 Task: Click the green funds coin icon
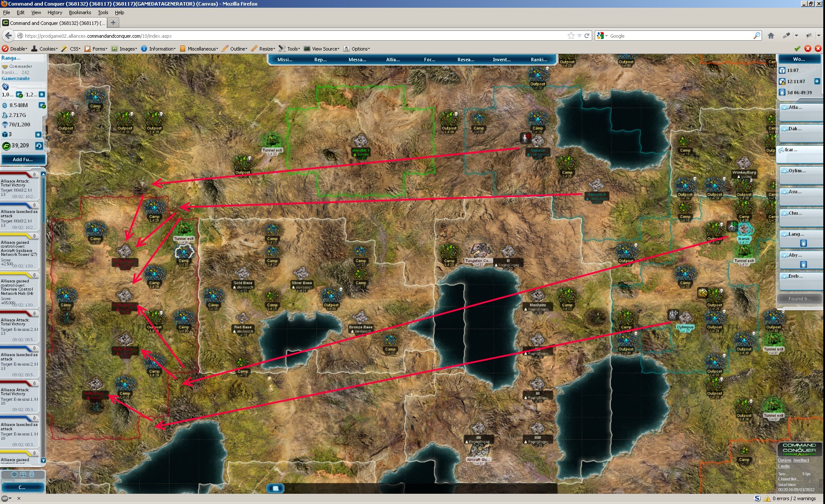6,146
